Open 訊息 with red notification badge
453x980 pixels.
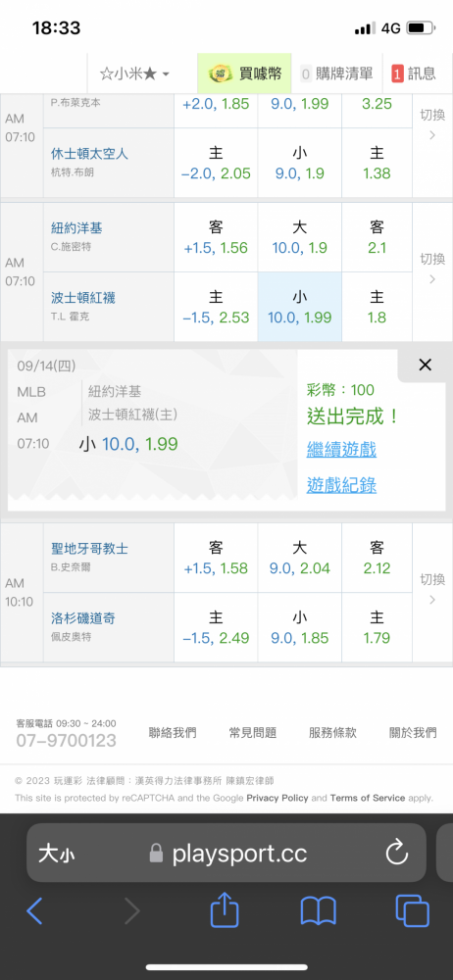[x=414, y=73]
